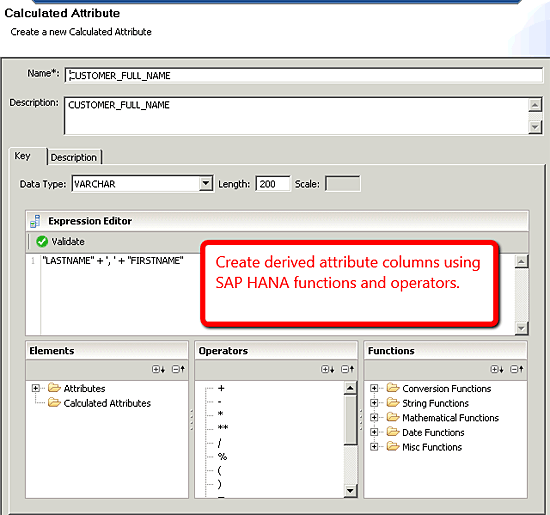This screenshot has height=515, width=550.
Task: Select the Key tab
Action: coord(22,156)
